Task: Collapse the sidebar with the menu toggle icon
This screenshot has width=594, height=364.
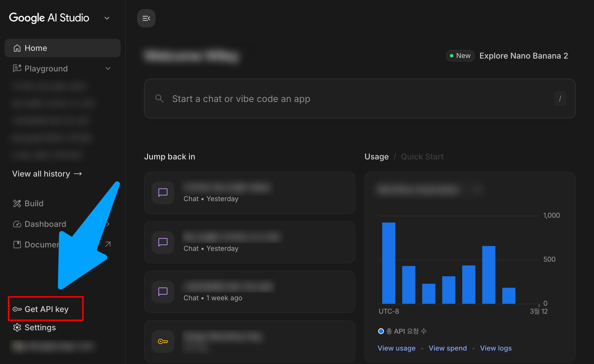Action: (x=146, y=18)
